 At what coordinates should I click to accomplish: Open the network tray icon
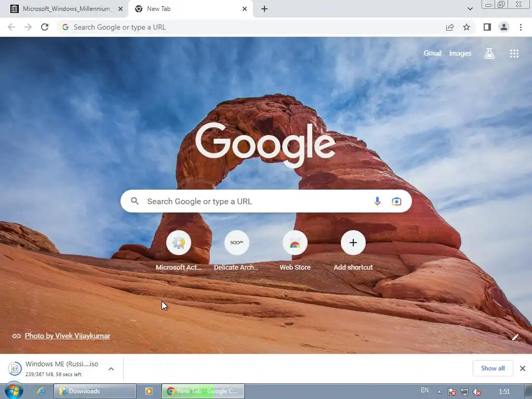coord(464,392)
